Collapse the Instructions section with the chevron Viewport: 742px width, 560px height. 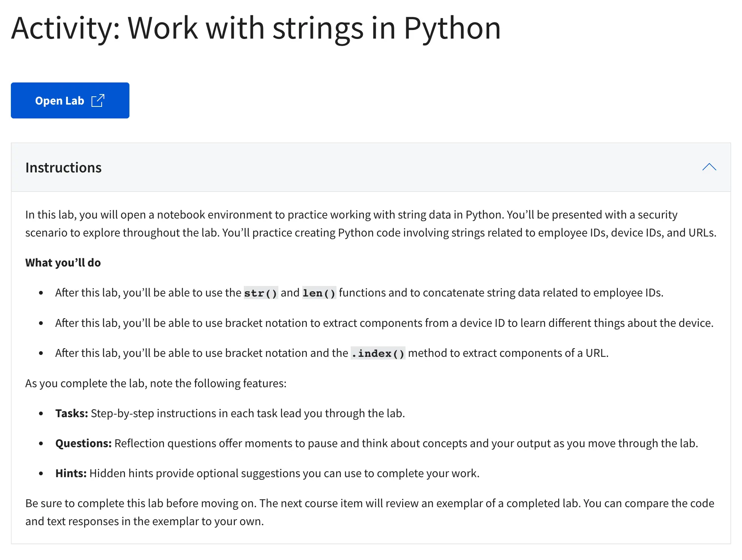pos(709,167)
